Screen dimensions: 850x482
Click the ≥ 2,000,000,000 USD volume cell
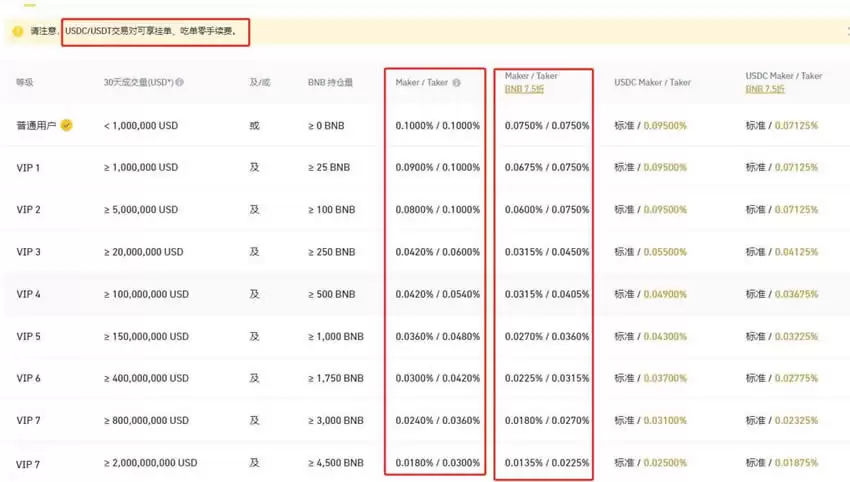click(x=151, y=463)
